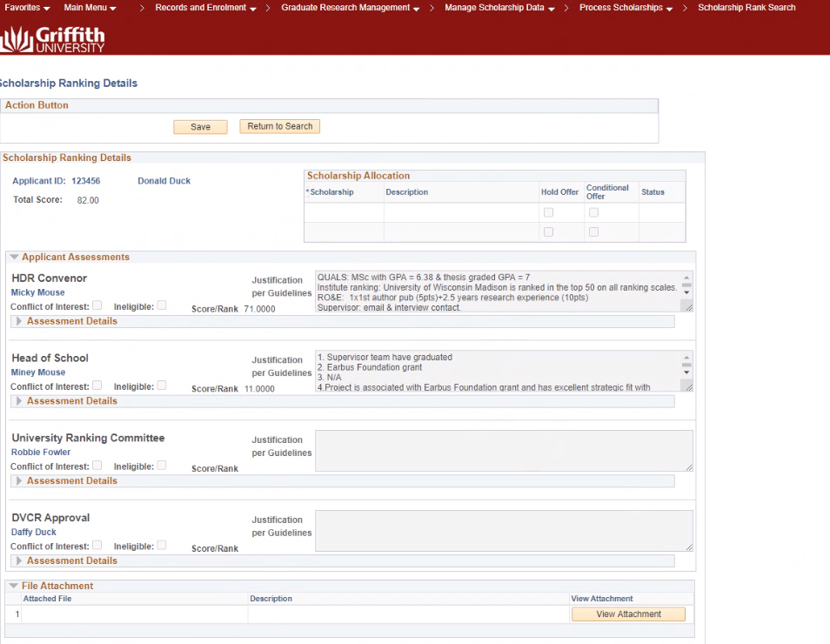
Task: Expand HDR Convenor Assessment Details
Action: [x=19, y=321]
